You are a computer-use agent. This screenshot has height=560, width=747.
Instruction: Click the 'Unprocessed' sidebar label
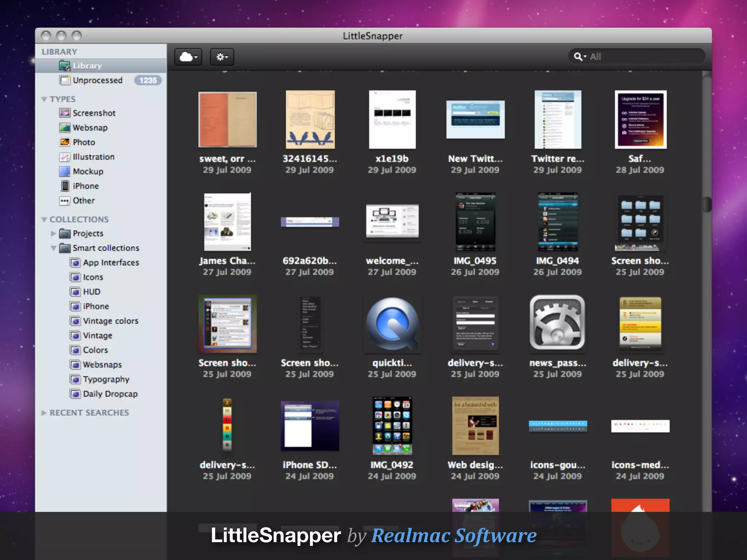[97, 80]
